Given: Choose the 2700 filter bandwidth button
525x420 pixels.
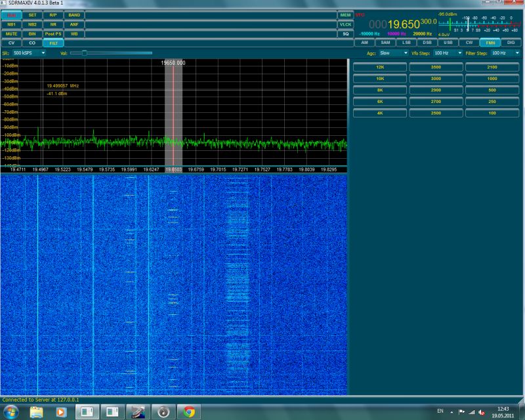Looking at the screenshot, I should (436, 102).
